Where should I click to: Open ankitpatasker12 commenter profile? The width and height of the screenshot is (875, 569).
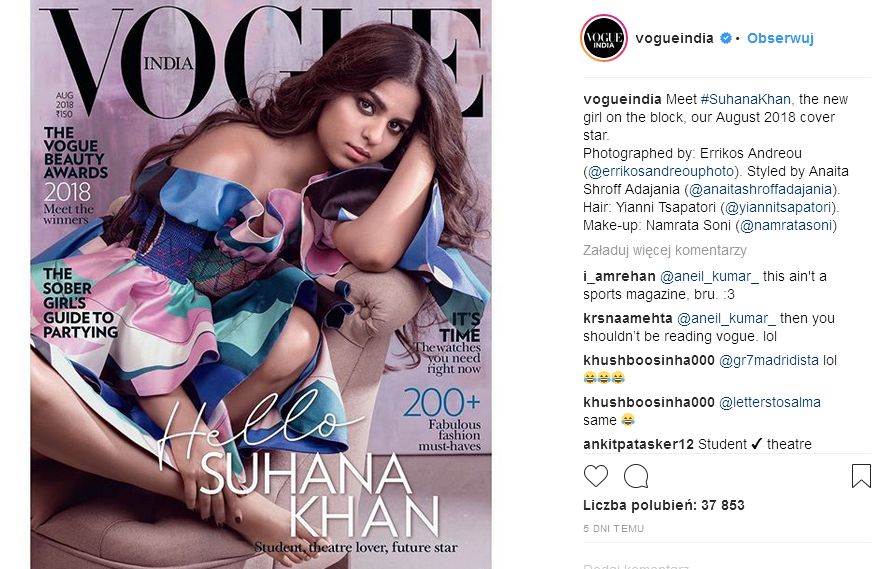pos(638,444)
